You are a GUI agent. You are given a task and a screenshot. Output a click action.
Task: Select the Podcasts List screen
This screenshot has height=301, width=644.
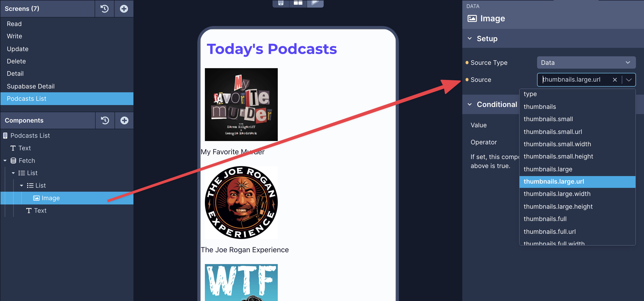[x=67, y=99]
